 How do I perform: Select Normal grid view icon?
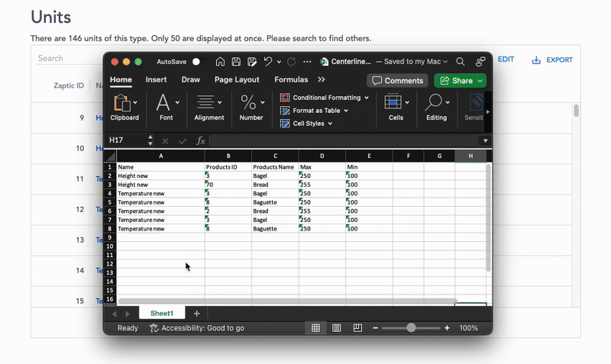pos(315,328)
